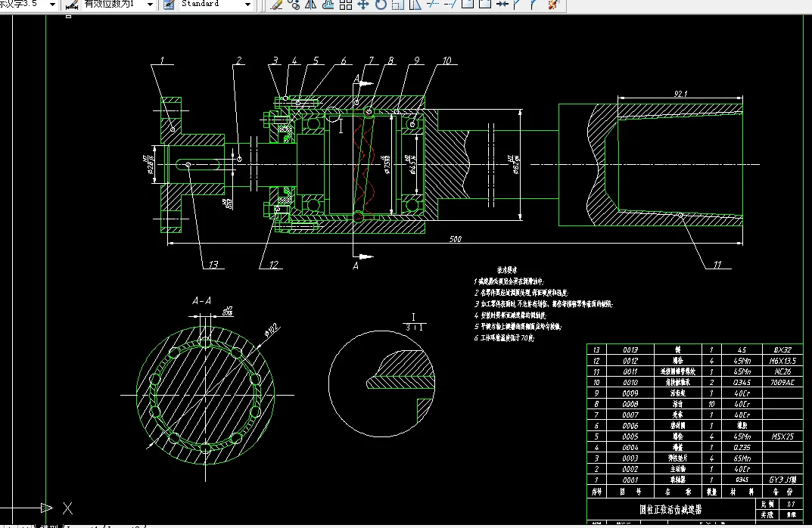Select the 技术要求 heading text
Viewport: 812px width, 528px height.
click(507, 270)
